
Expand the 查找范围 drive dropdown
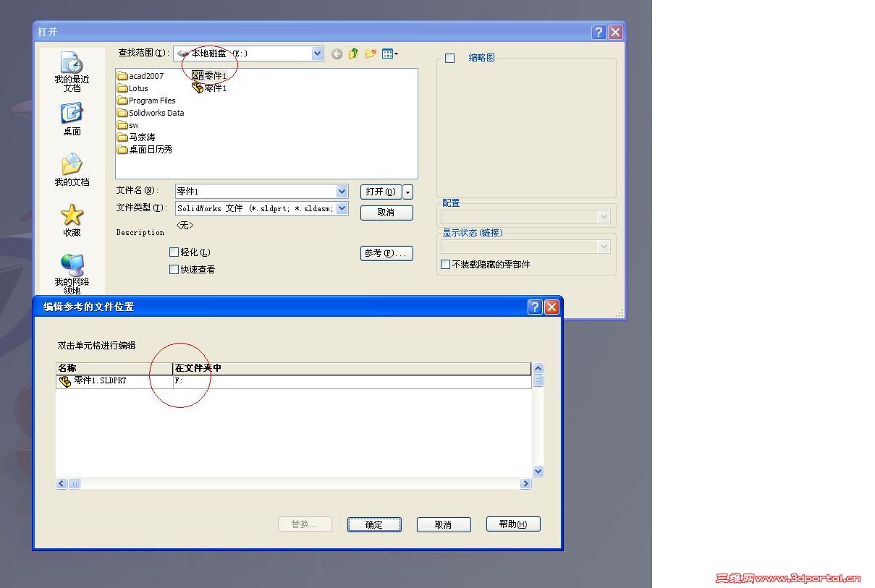(318, 54)
